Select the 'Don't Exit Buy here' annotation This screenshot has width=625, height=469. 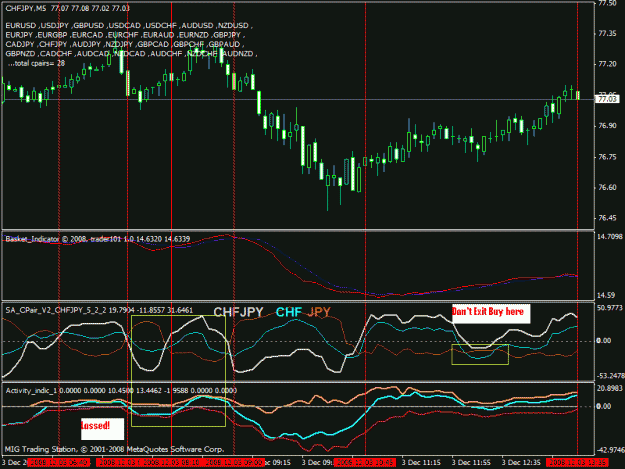tap(491, 313)
